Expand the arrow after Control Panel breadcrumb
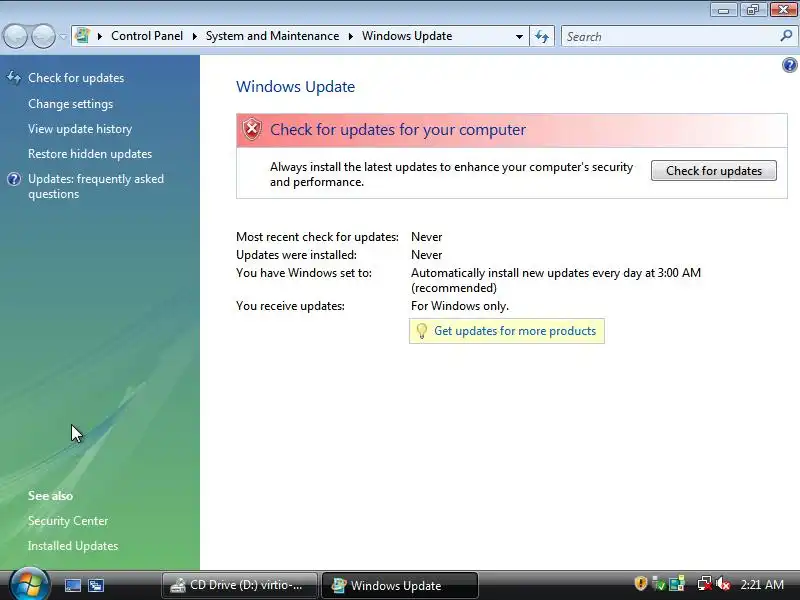The height and width of the screenshot is (600, 800). (194, 36)
